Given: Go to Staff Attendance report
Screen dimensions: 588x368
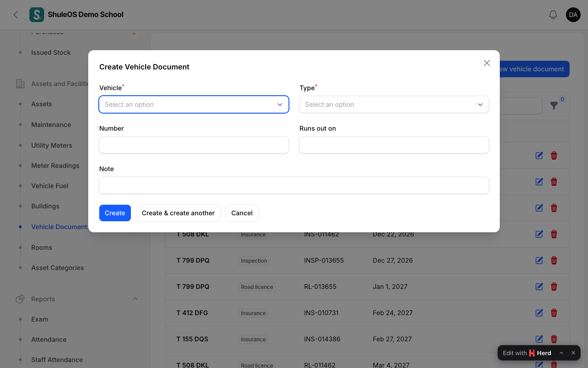Looking at the screenshot, I should coord(57,360).
